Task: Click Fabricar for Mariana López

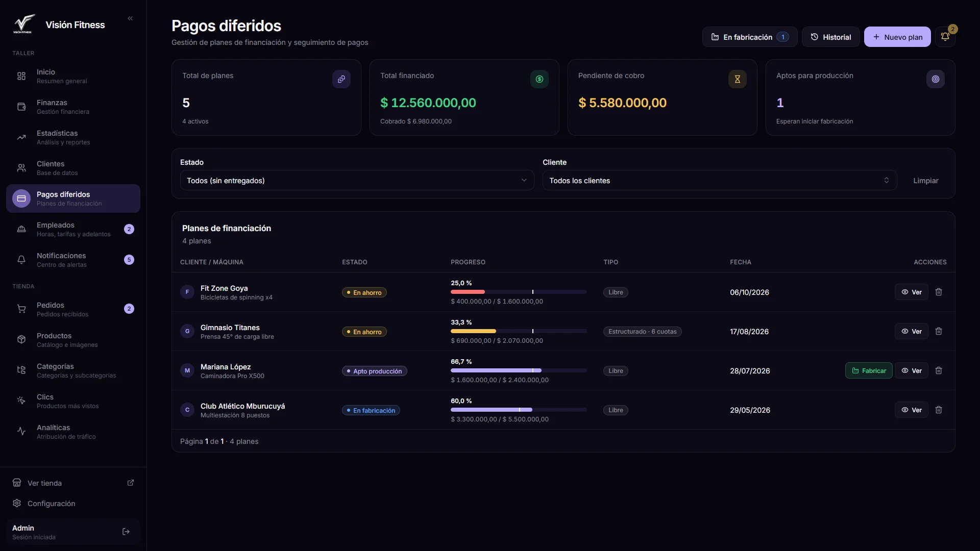Action: [x=869, y=370]
